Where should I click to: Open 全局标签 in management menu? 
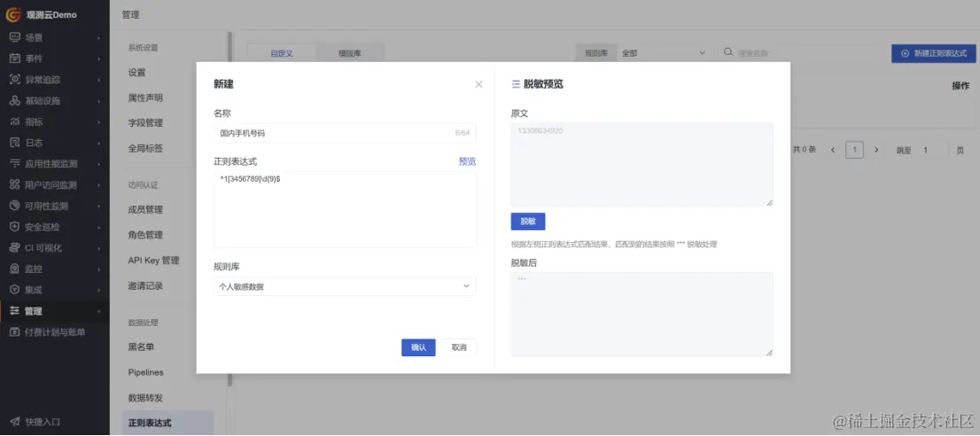click(145, 149)
